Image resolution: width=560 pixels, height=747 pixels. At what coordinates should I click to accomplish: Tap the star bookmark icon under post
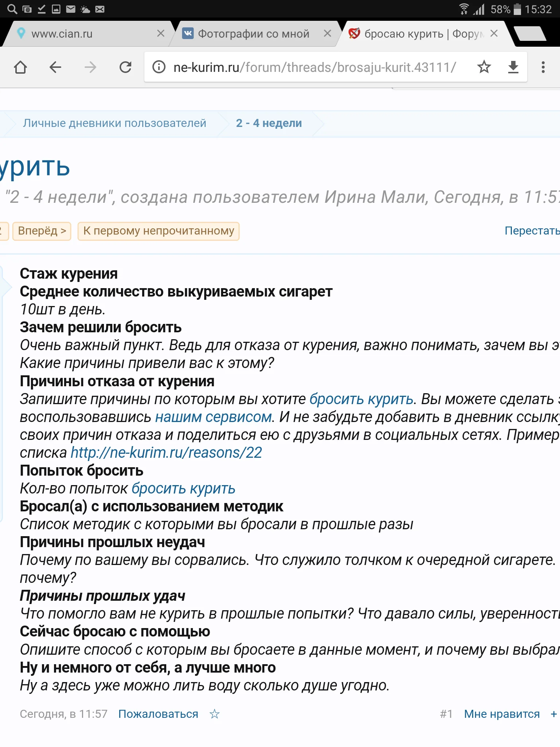point(214,714)
